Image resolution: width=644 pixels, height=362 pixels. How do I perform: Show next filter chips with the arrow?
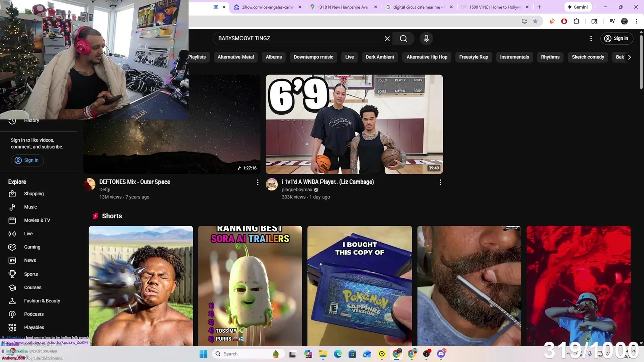629,57
